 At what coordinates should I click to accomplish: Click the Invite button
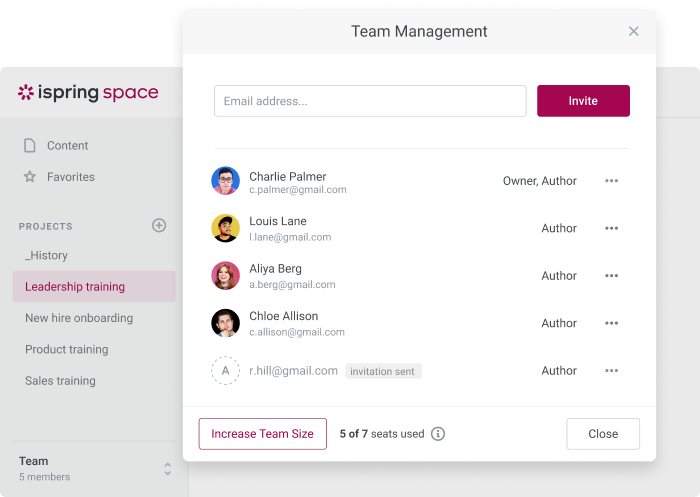583,101
